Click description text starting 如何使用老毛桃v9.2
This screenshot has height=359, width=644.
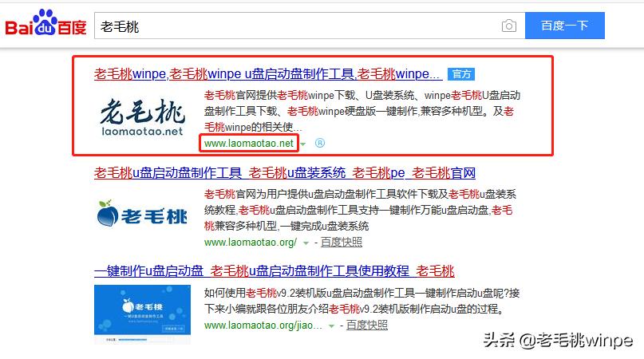click(362, 301)
